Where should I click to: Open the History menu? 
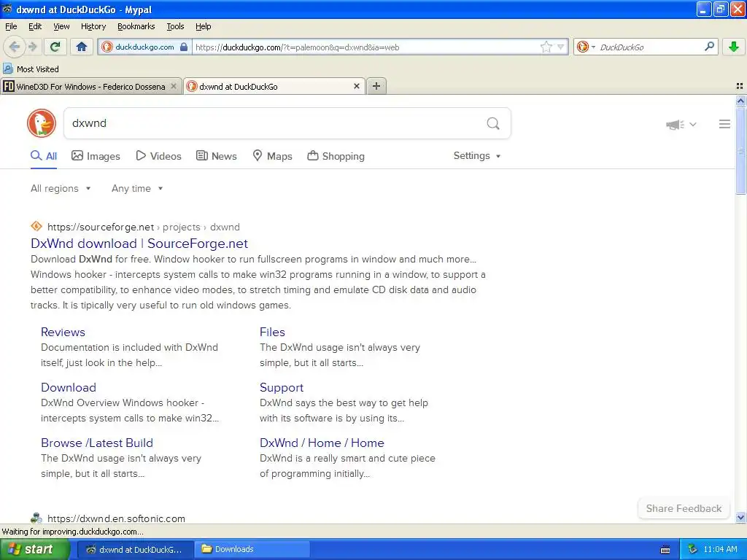(93, 26)
